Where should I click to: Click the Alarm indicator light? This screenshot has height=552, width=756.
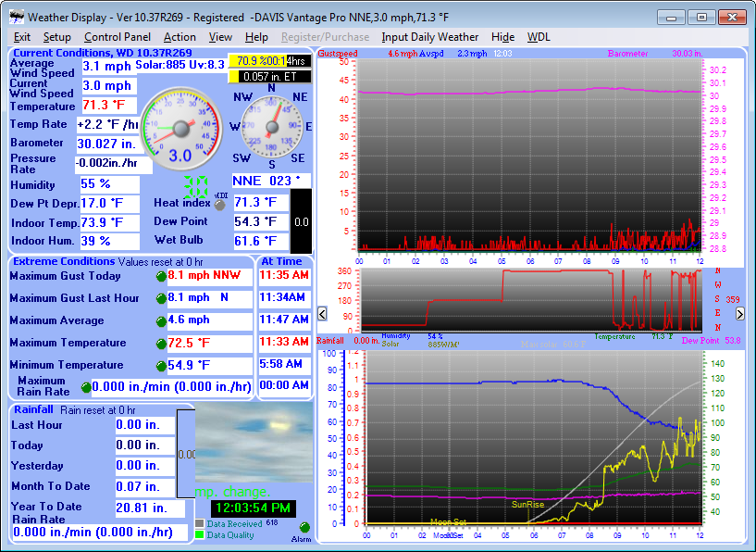pyautogui.click(x=304, y=527)
